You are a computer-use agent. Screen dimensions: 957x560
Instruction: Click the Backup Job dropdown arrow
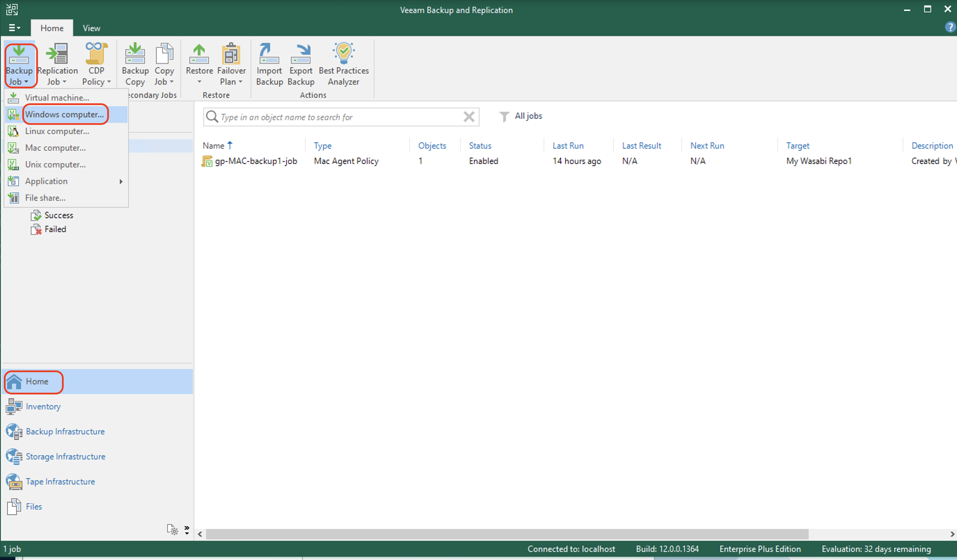pos(26,82)
